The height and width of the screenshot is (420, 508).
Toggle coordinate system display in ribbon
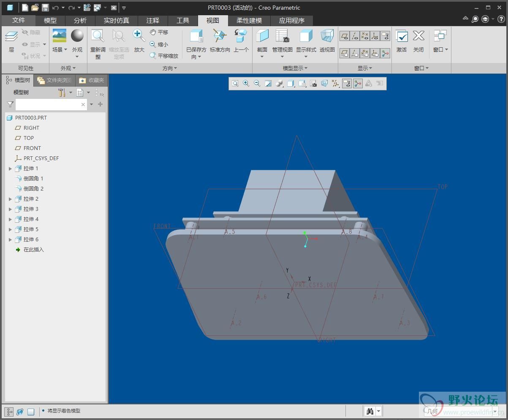click(x=375, y=36)
